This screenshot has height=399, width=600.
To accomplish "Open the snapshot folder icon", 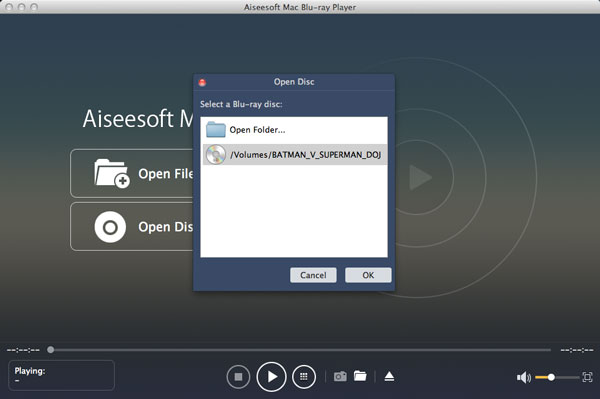I will [360, 376].
